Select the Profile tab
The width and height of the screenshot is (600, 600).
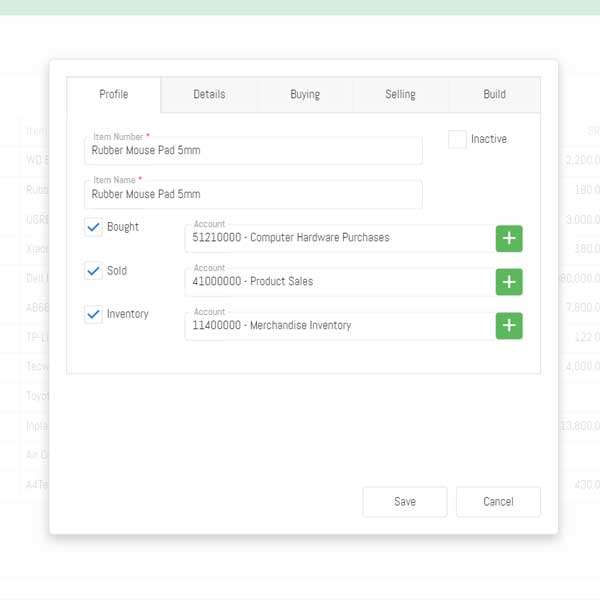[113, 95]
